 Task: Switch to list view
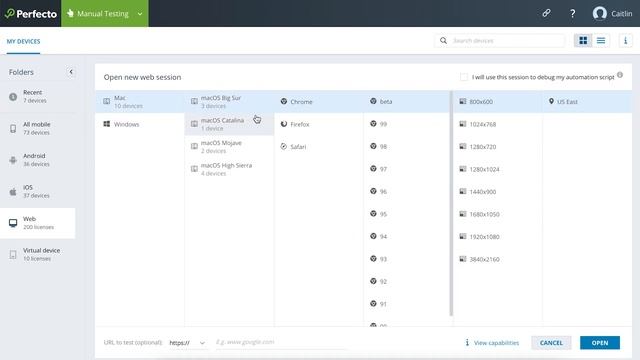[601, 40]
